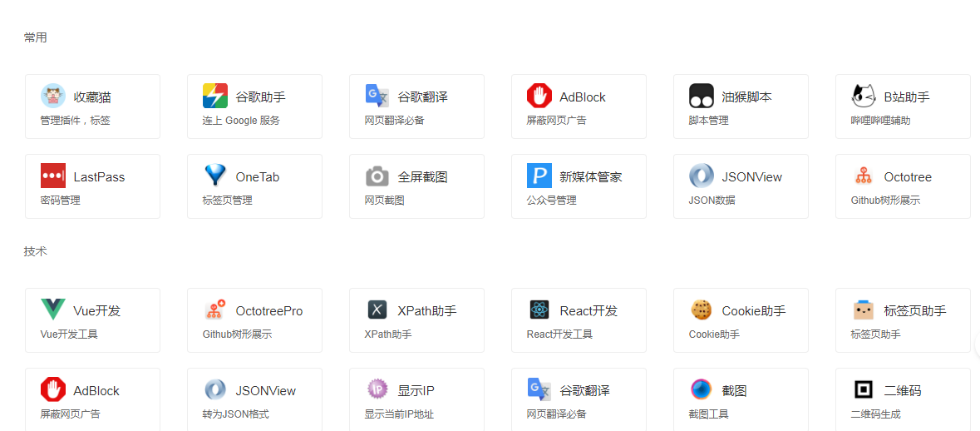Screen dimensions: 980x431
Task: Open the 油猴脚本 title link
Action: coord(747,97)
